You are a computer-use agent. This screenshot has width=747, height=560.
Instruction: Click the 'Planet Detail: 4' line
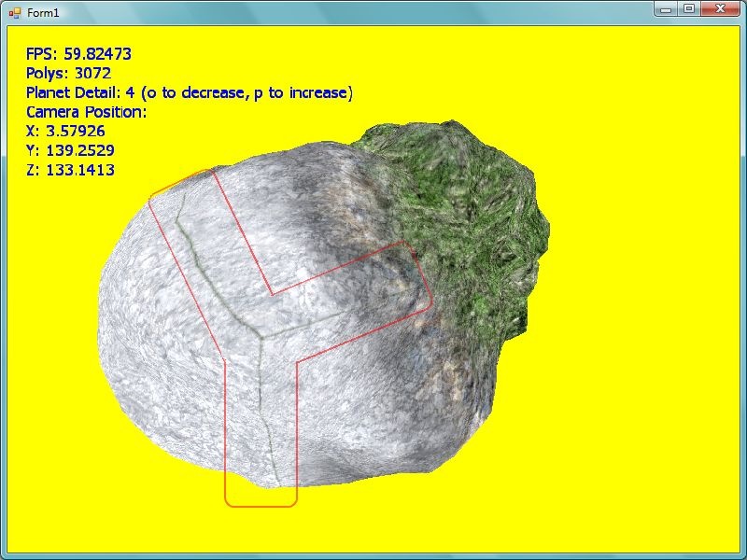pos(190,92)
